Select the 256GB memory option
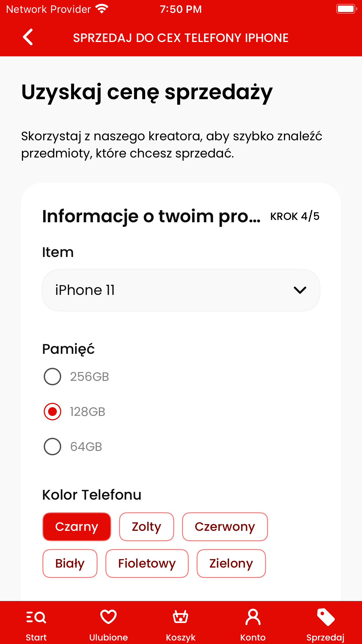Viewport: 362px width, 644px height. pyautogui.click(x=52, y=377)
